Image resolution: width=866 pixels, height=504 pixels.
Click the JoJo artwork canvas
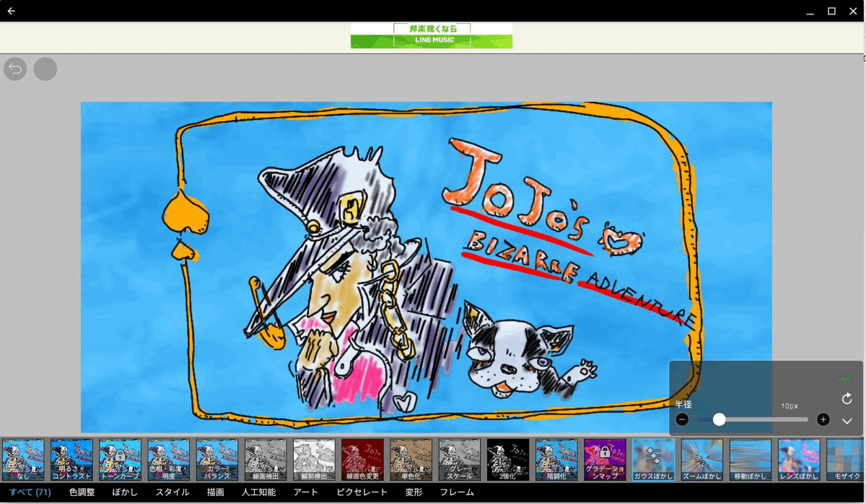pyautogui.click(x=427, y=267)
